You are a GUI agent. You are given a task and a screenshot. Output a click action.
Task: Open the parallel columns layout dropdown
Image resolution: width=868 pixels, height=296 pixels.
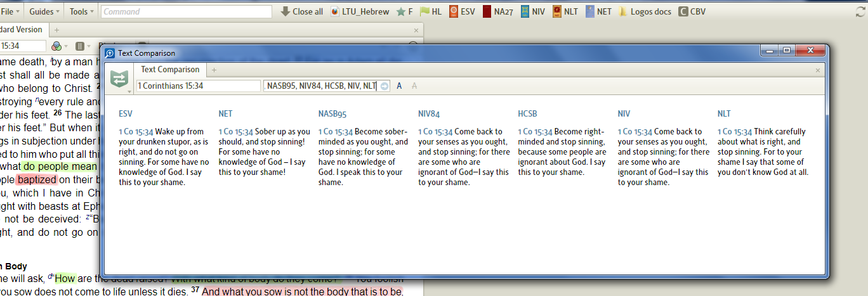click(82, 46)
